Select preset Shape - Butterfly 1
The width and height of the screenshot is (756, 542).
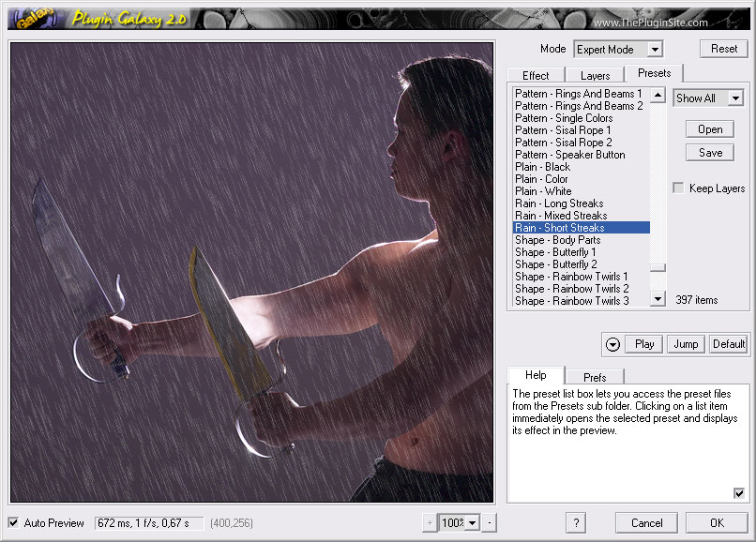tap(582, 252)
